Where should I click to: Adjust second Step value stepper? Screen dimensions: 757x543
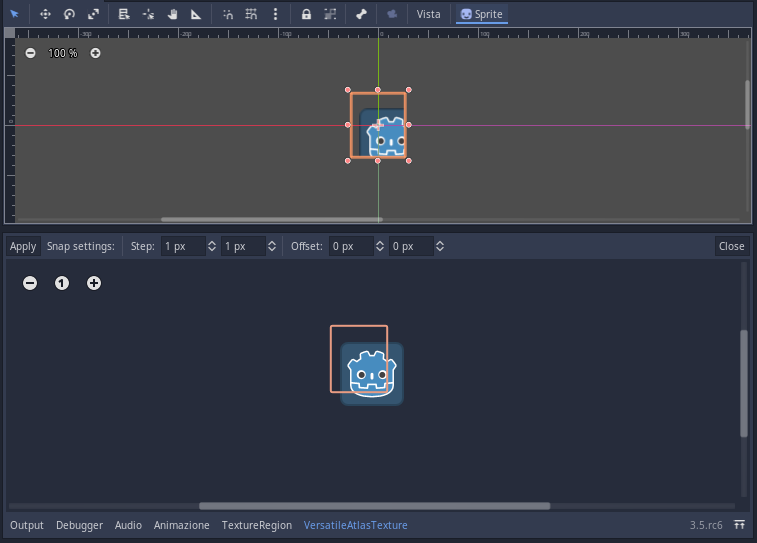coord(272,246)
